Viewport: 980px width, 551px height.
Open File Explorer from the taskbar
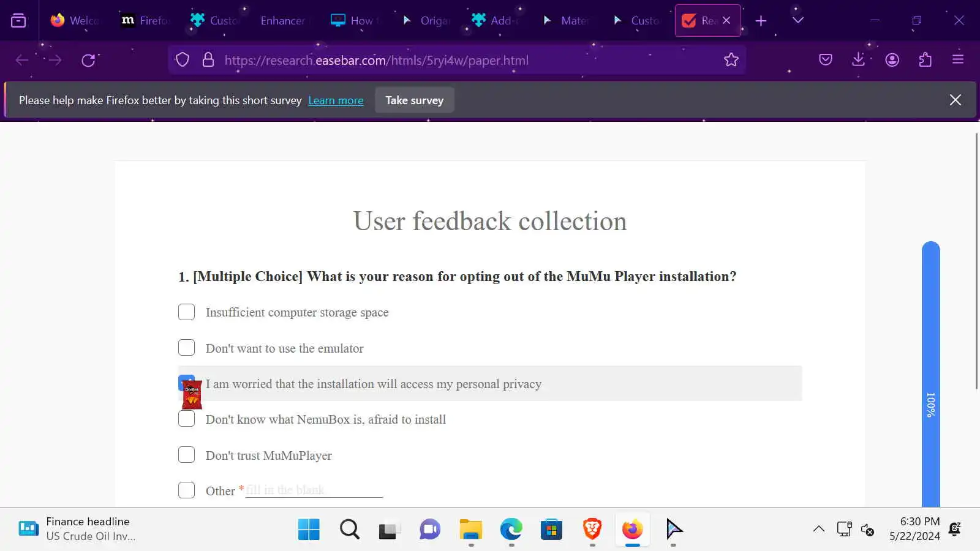tap(470, 530)
